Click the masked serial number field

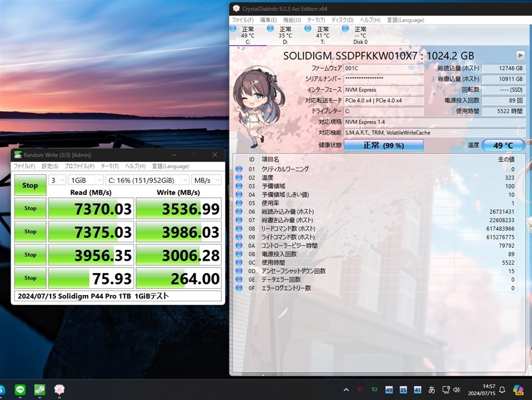(x=384, y=79)
